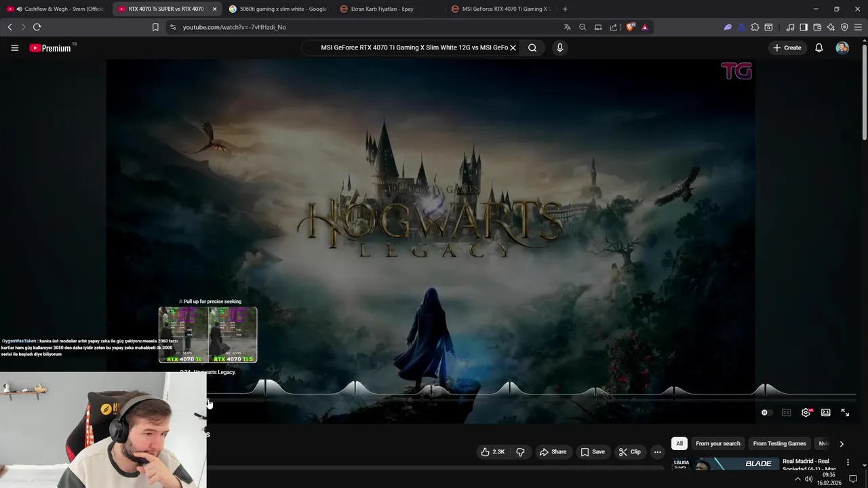Switch to Cashflow & Wegh tab
868x488 pixels.
(x=56, y=9)
